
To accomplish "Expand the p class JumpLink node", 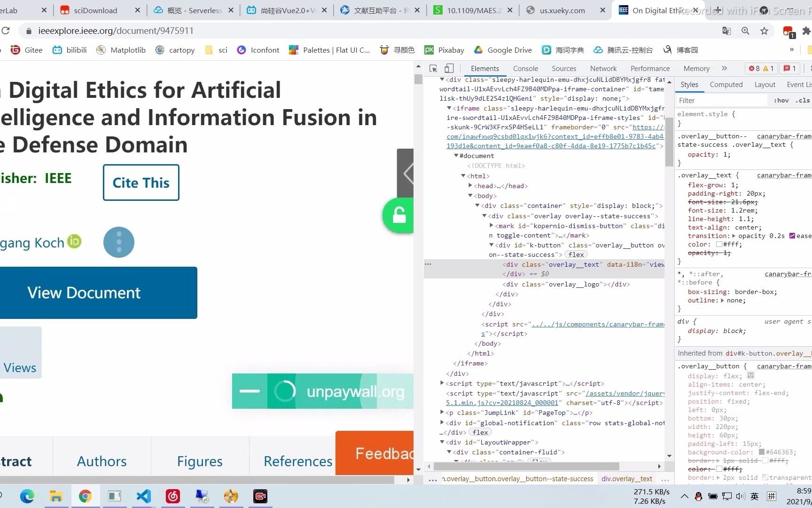I will click(x=442, y=413).
